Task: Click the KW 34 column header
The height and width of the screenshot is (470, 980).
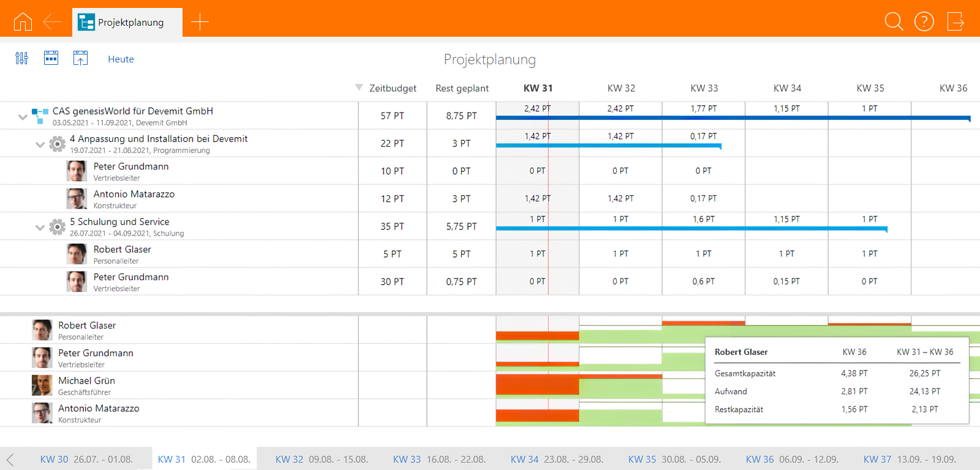Action: coord(787,88)
